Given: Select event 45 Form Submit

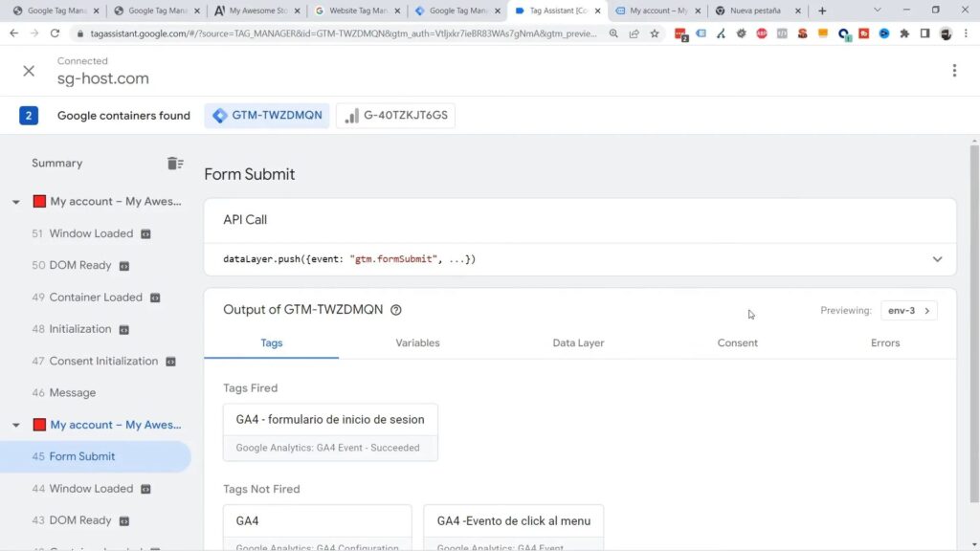Looking at the screenshot, I should [x=95, y=456].
